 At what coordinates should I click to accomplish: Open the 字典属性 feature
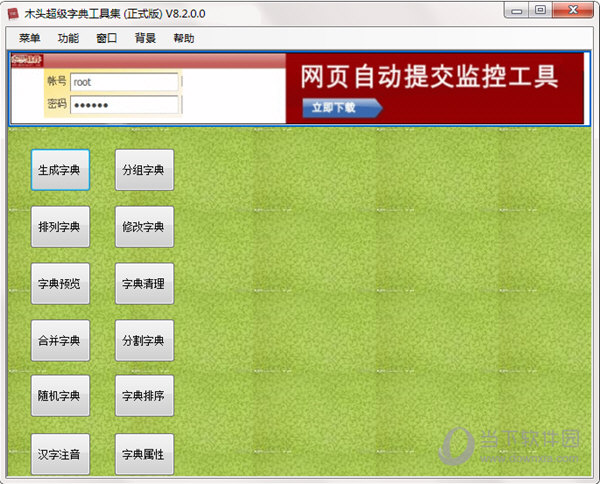145,454
